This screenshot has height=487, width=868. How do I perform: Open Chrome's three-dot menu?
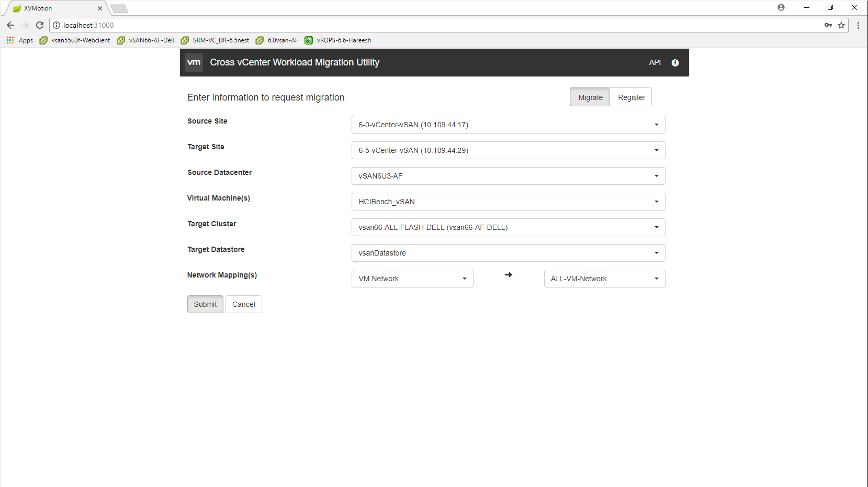pos(858,25)
